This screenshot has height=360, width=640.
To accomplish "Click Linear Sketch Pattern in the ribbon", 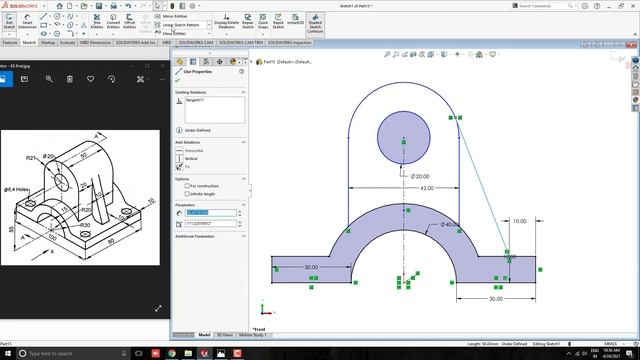I will pos(177,25).
